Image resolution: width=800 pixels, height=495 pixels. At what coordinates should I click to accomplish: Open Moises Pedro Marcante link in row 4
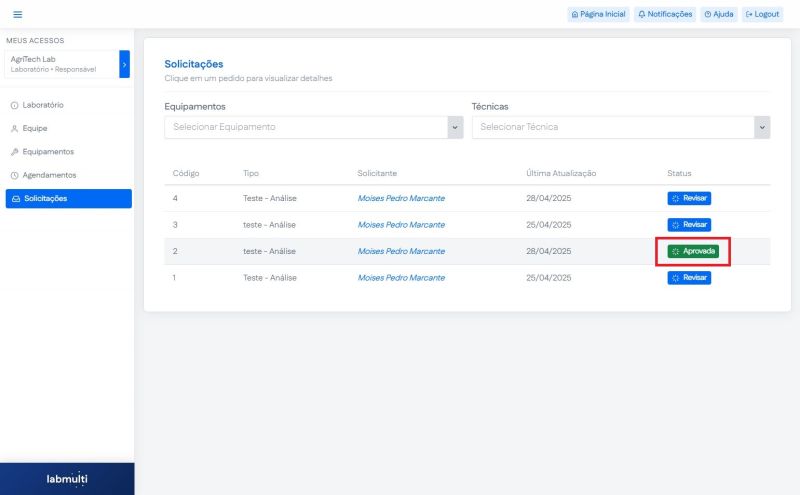pos(401,198)
